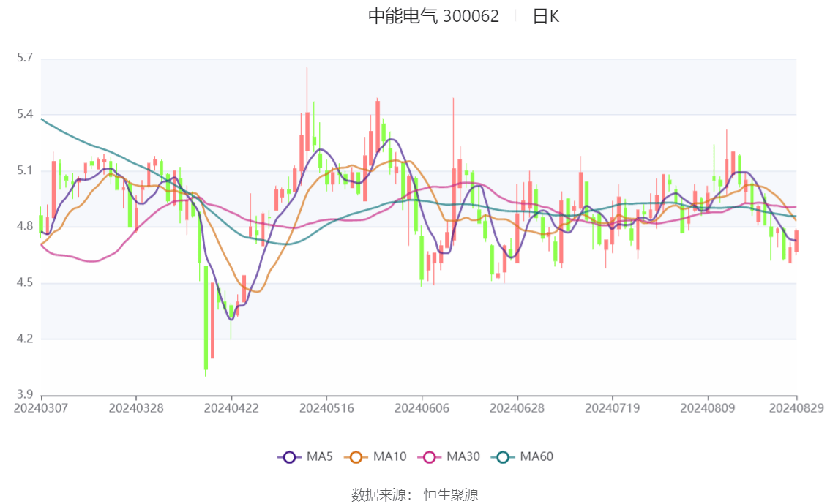Select the 20240422 x-axis date label

pos(231,407)
